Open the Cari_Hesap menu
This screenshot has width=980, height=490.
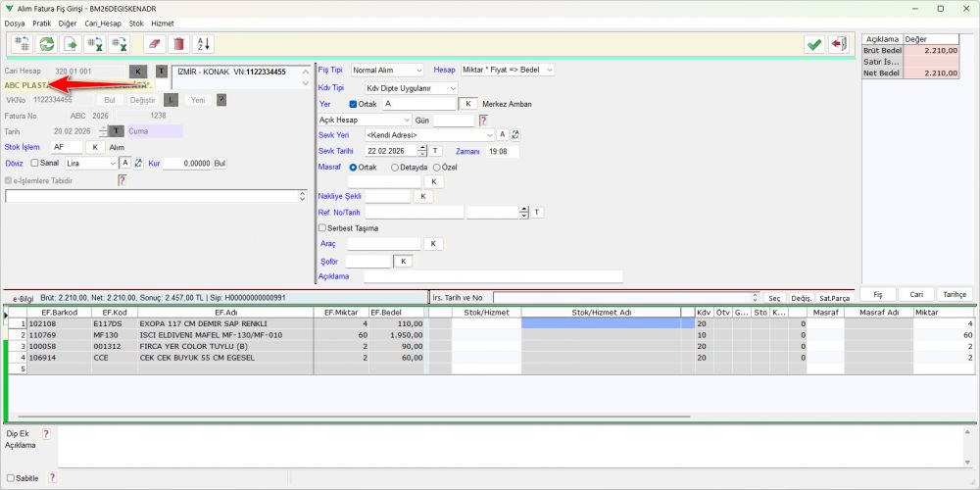(x=103, y=24)
